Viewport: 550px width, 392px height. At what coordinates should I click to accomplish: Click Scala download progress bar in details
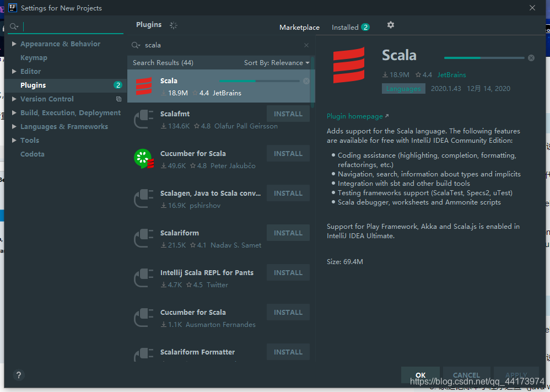click(484, 58)
